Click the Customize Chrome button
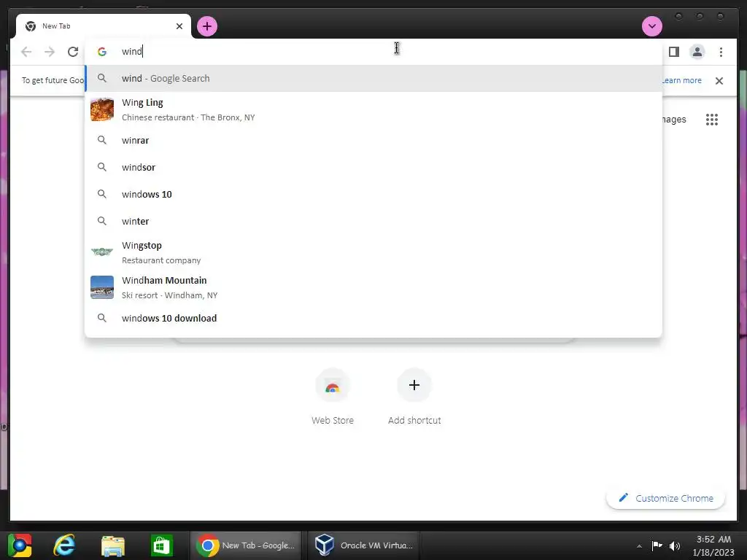Viewport: 747px width, 560px height. 665,498
